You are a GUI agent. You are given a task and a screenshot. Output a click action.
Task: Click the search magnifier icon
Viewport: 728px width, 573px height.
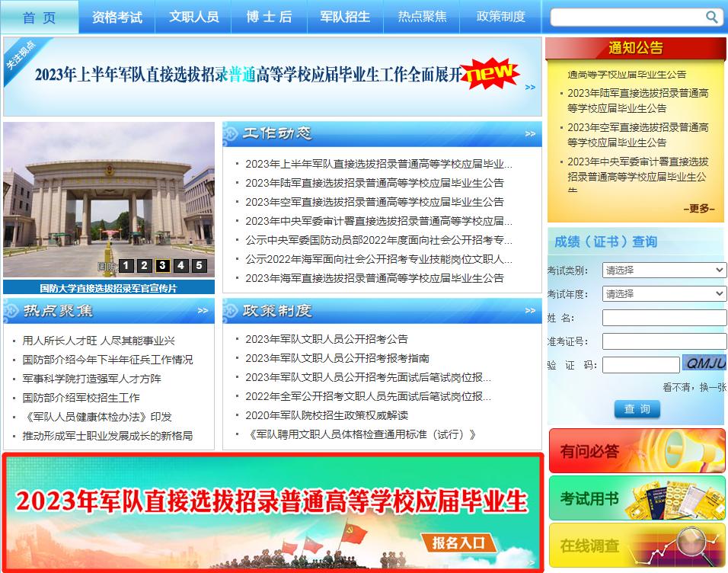712,16
